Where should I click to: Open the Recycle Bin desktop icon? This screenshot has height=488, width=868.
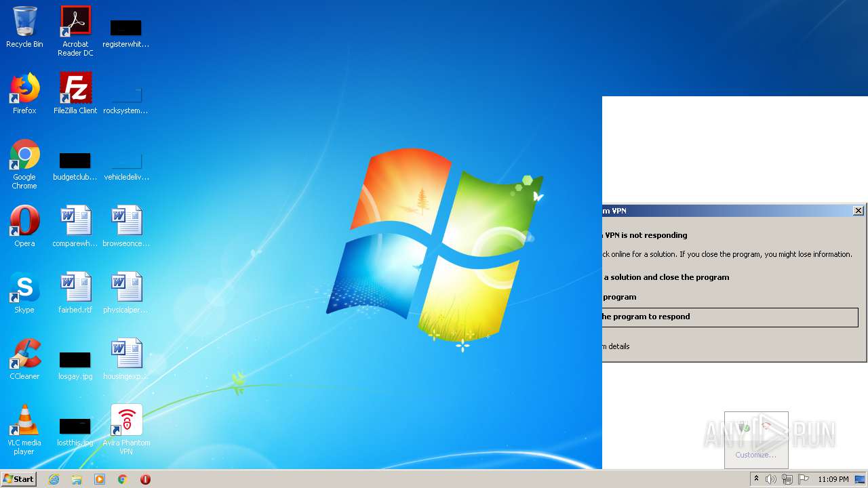(x=24, y=27)
